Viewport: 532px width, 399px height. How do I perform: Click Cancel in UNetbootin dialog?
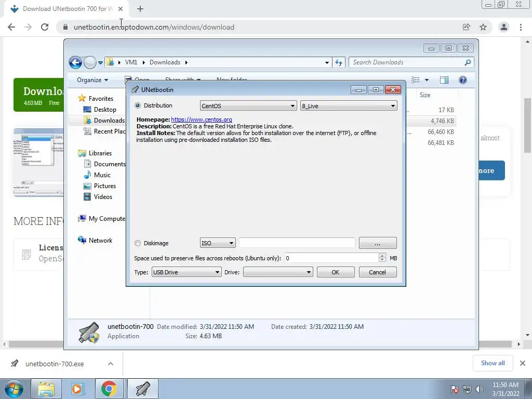(378, 272)
